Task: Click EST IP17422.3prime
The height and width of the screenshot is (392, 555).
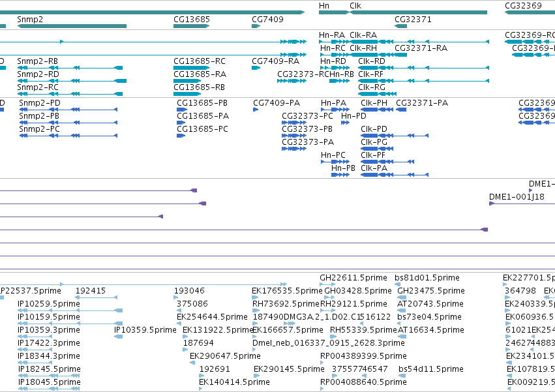Action: (49, 343)
